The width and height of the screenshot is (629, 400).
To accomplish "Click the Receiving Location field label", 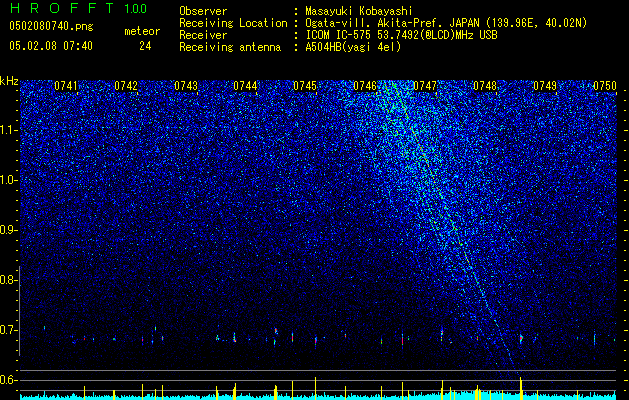I will 233,23.
